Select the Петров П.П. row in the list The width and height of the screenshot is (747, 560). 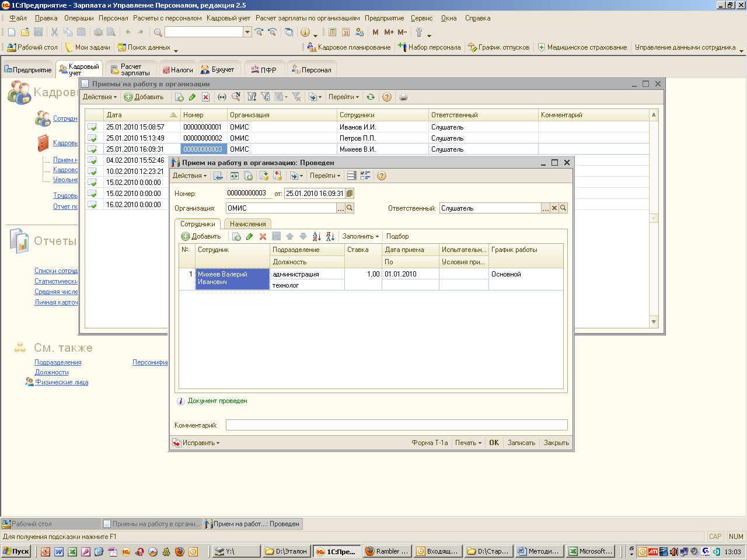click(x=367, y=138)
